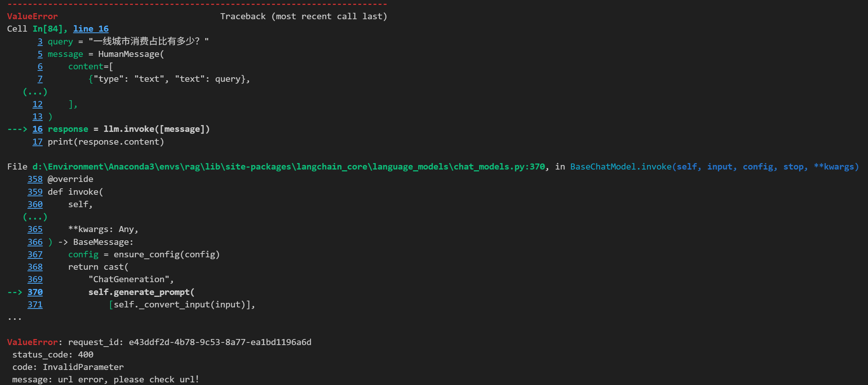Follow the line 7 link in the traceback
The width and height of the screenshot is (868, 385).
[40, 79]
